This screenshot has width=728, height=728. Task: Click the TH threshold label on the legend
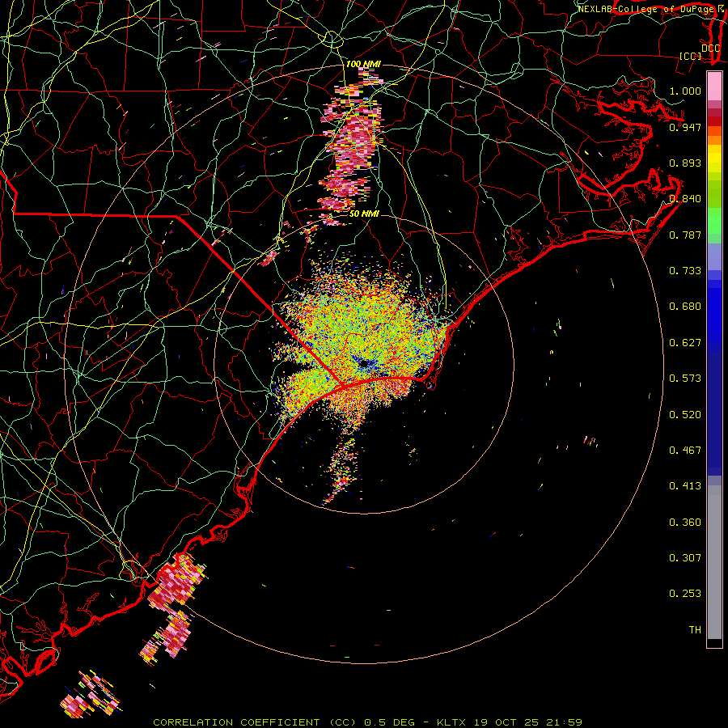695,629
